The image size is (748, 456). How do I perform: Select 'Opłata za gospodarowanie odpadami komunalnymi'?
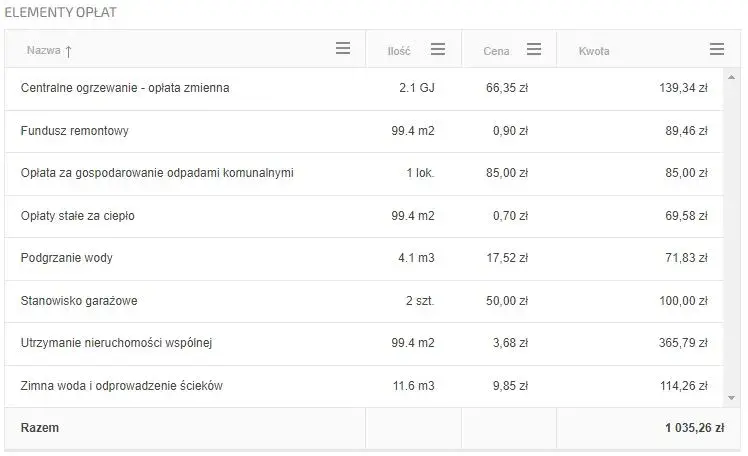[364, 174]
